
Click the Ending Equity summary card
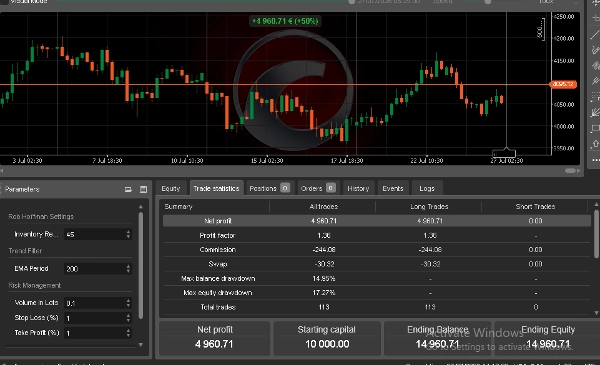548,338
